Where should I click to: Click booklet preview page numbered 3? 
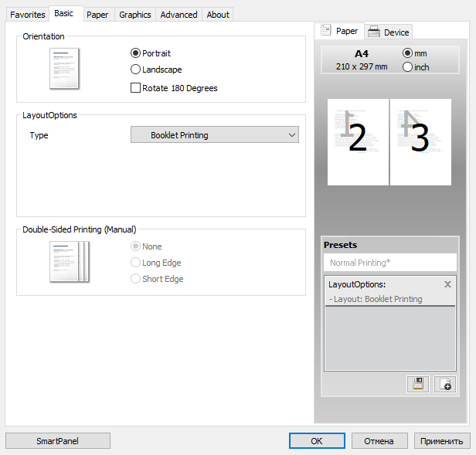point(420,141)
